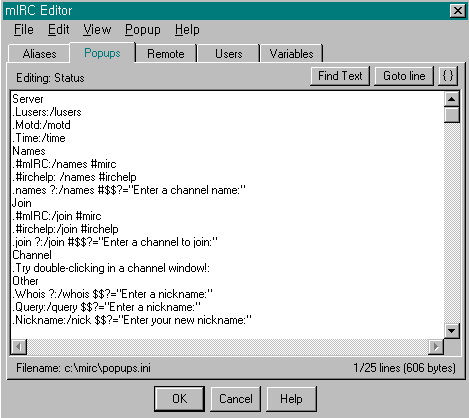Screen dimensions: 469x418
Task: Click the '.names ?:/names' line
Action: 129,190
